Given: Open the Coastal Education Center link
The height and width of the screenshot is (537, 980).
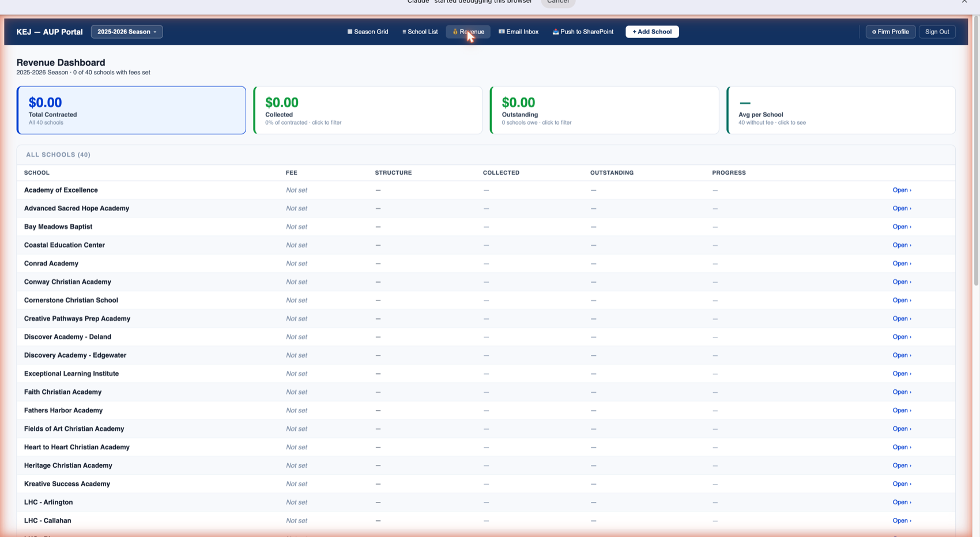Looking at the screenshot, I should (x=902, y=245).
